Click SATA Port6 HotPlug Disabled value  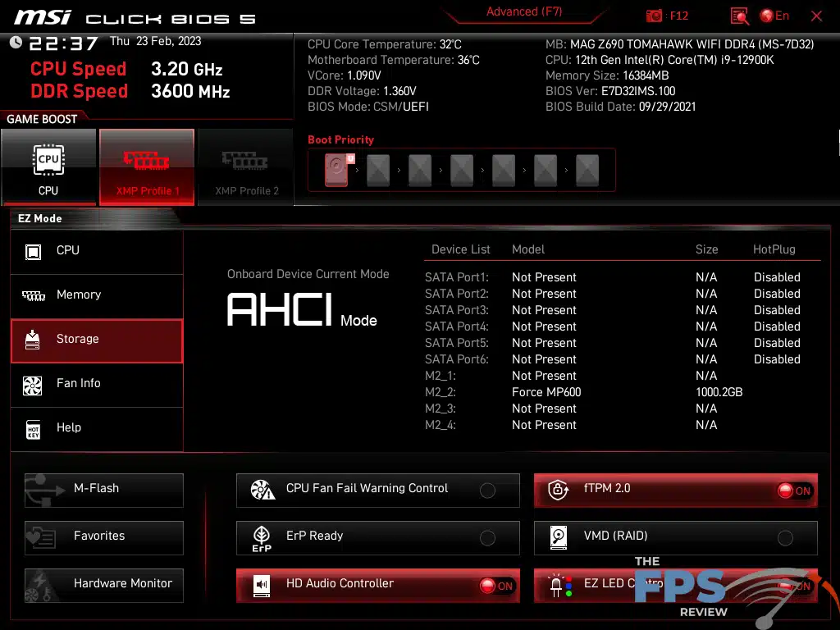click(777, 359)
